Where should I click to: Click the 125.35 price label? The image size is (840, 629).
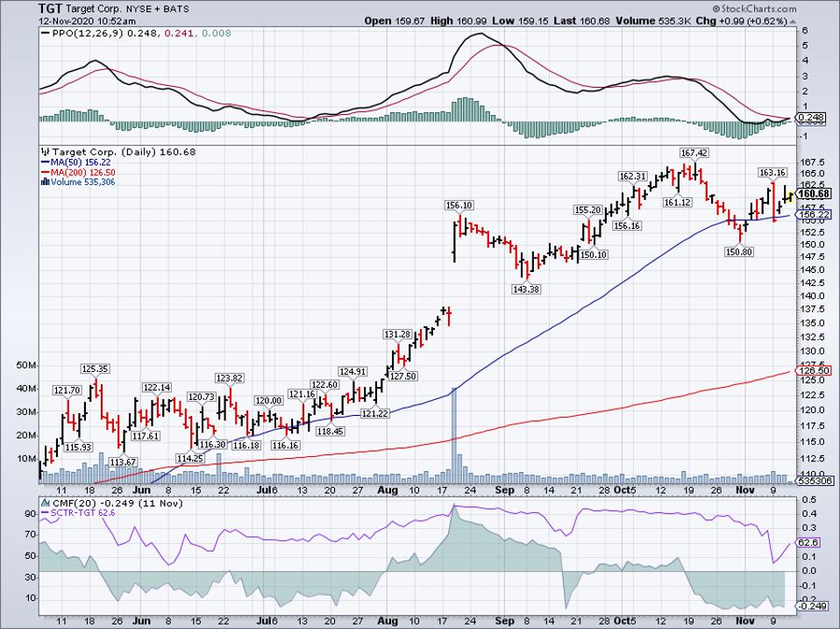click(x=95, y=368)
